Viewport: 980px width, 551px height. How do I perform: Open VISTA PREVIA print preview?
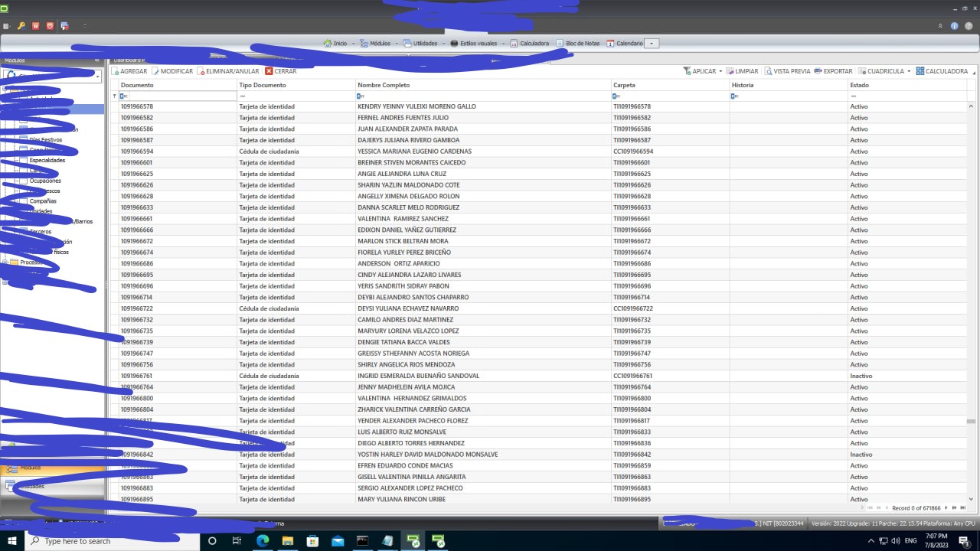787,71
